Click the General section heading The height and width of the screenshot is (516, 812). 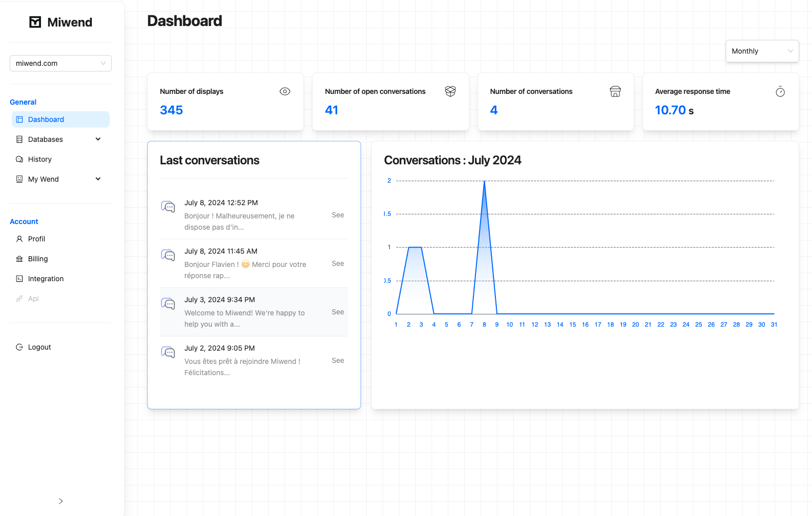[x=23, y=102]
